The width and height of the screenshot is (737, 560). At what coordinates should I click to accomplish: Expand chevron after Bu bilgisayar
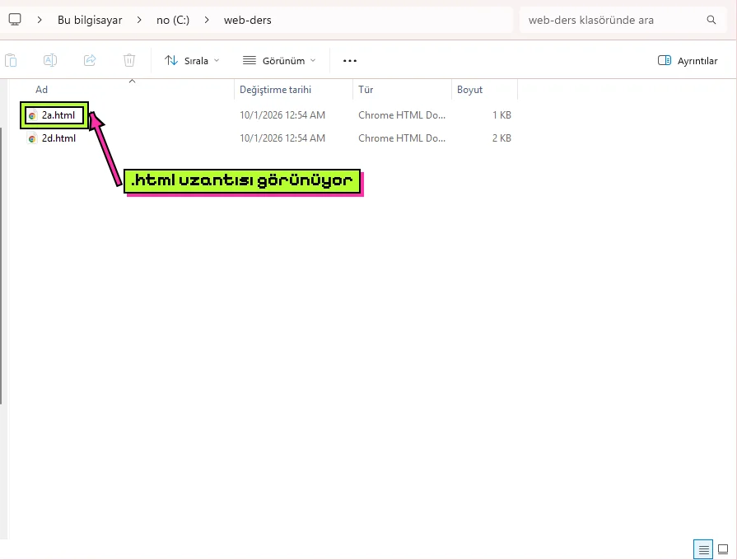[x=139, y=20]
